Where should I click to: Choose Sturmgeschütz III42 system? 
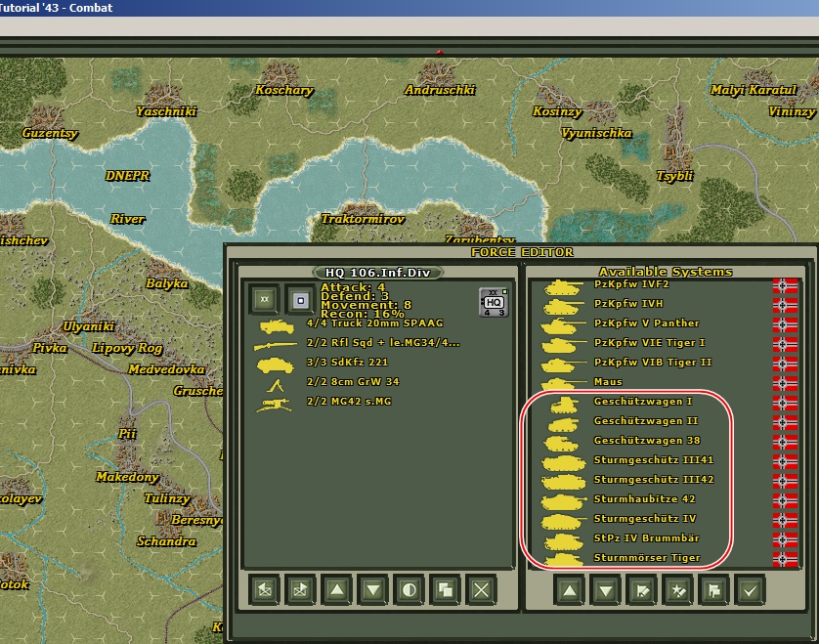[x=654, y=480]
